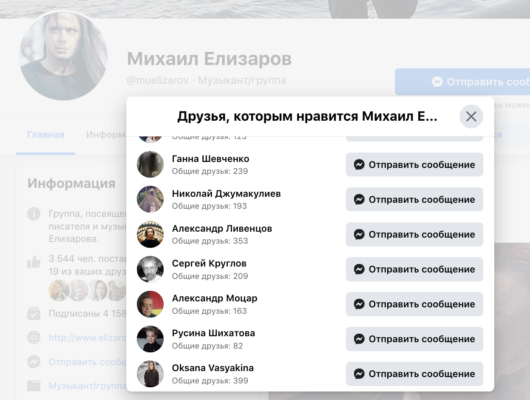Click the Общие друзья: 82 text
This screenshot has width=530, height=400.
coord(207,346)
